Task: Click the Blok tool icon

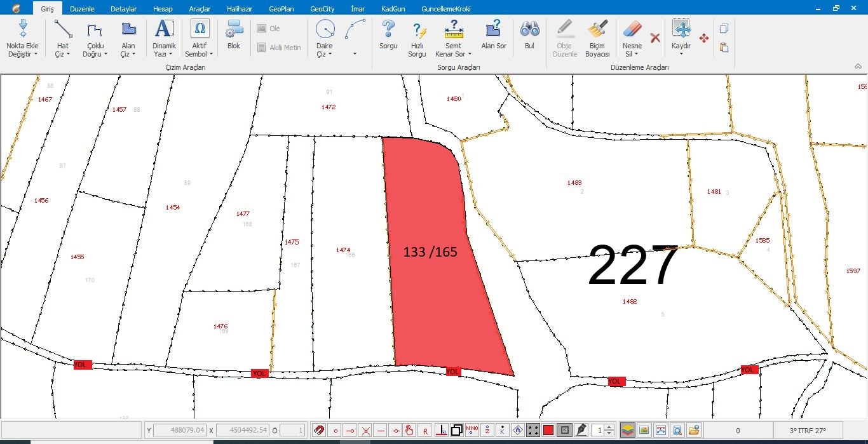Action: (x=234, y=35)
